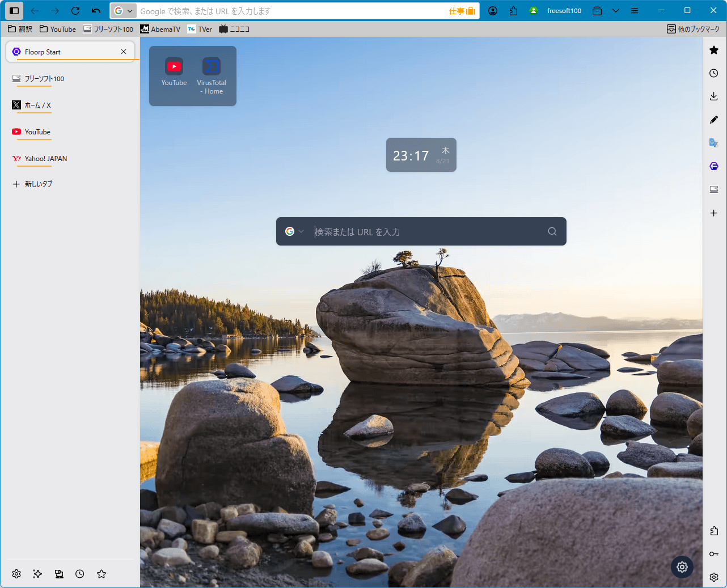
Task: Toggle the vertical tab sidebar button
Action: tap(14, 11)
